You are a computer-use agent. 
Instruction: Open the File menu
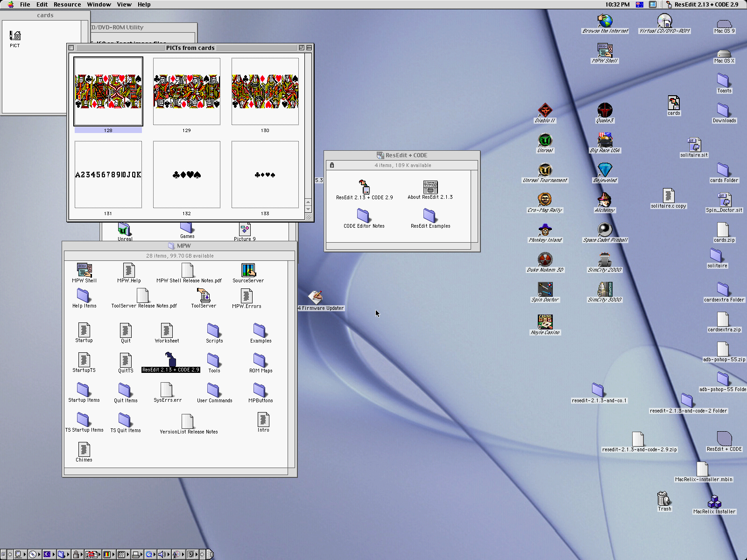click(x=25, y=5)
